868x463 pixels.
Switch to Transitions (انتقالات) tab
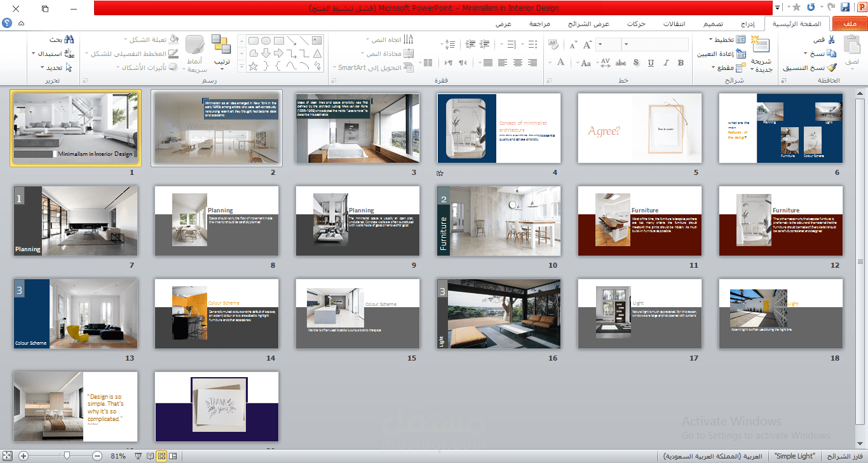674,24
